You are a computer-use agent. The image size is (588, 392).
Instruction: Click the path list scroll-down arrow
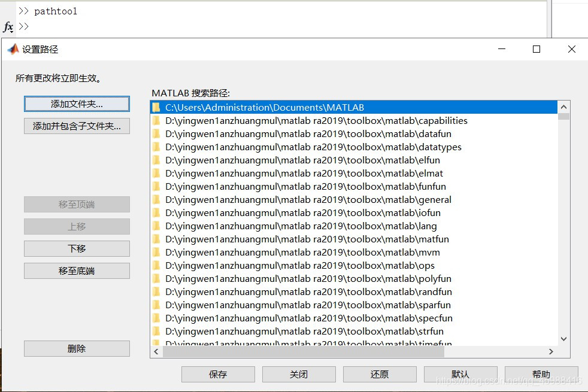point(563,339)
